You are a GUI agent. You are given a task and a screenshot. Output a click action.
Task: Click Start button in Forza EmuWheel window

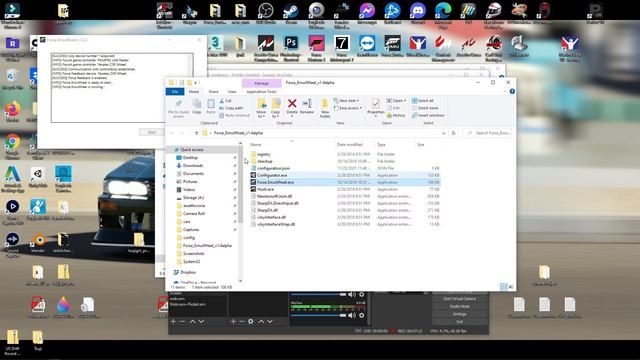coord(152,132)
